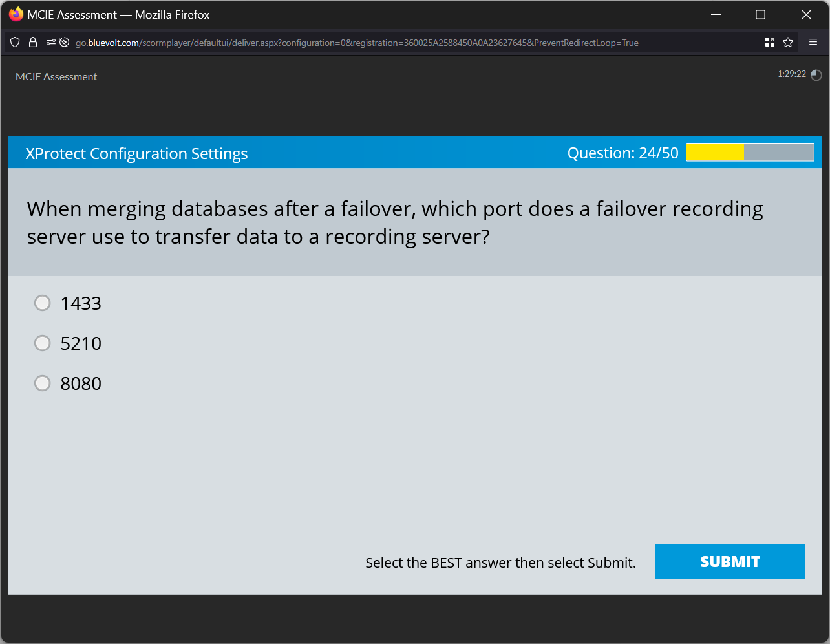Submit the selected answer
The image size is (830, 644).
pos(729,561)
